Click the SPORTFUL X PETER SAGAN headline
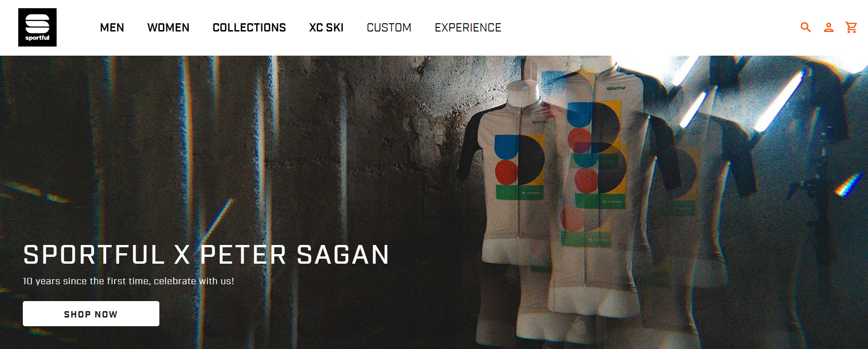Screen dimensions: 868x349 pyautogui.click(x=206, y=255)
